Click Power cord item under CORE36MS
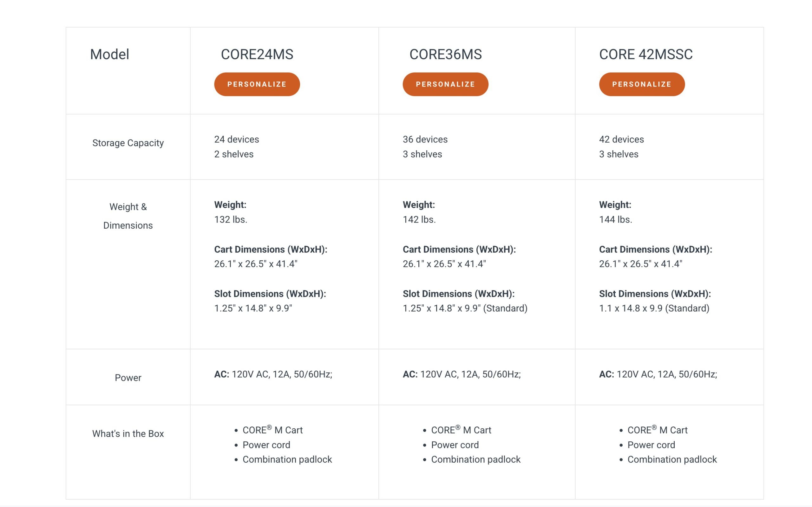 click(x=455, y=445)
